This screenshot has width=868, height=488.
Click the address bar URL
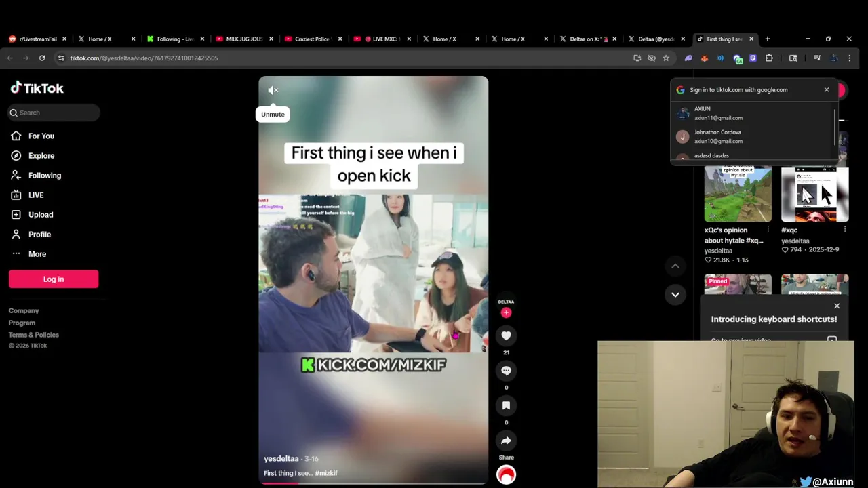144,58
